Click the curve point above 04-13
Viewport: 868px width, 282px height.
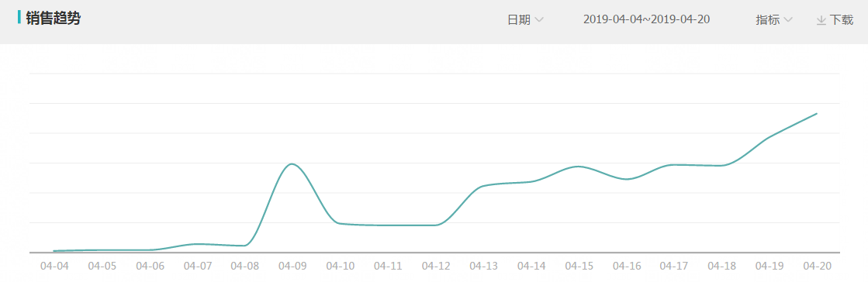tap(483, 186)
